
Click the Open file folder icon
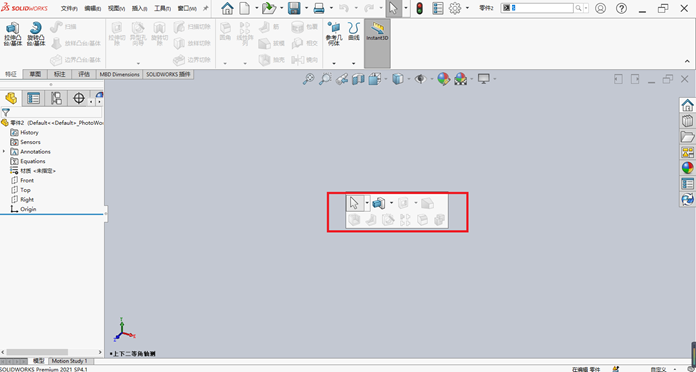tap(269, 8)
